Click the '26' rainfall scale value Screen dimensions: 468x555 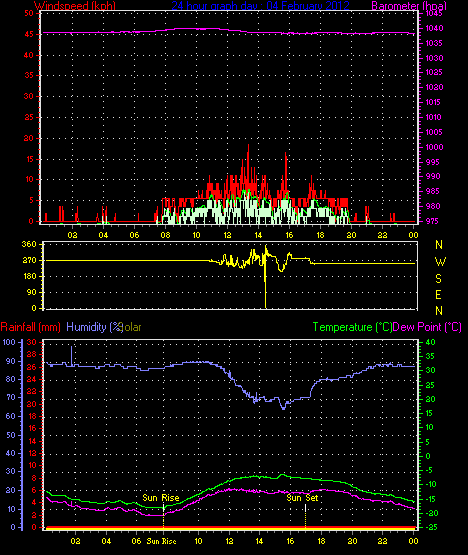(x=32, y=367)
